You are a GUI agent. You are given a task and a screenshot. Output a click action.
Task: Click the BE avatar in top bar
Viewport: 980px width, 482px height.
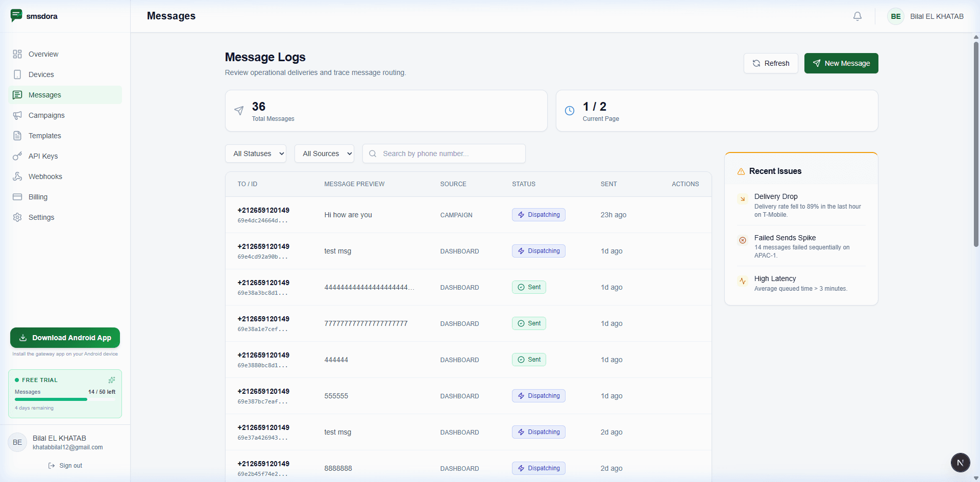pos(895,16)
